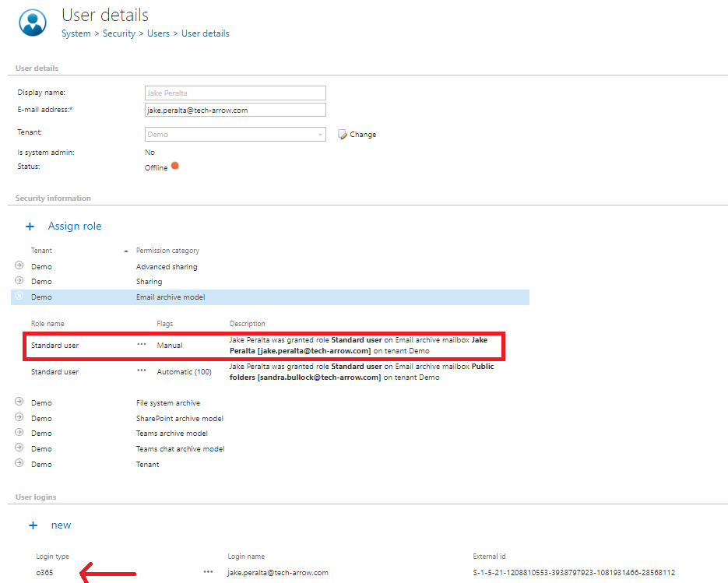Go to Security in the breadcrumb

coord(119,33)
